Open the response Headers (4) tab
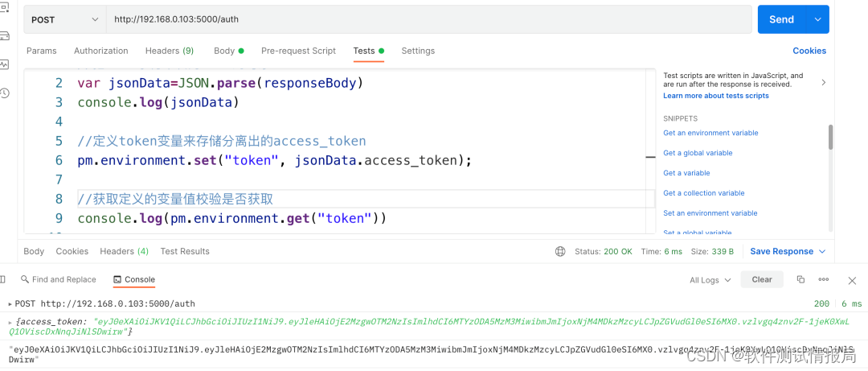 (x=124, y=251)
